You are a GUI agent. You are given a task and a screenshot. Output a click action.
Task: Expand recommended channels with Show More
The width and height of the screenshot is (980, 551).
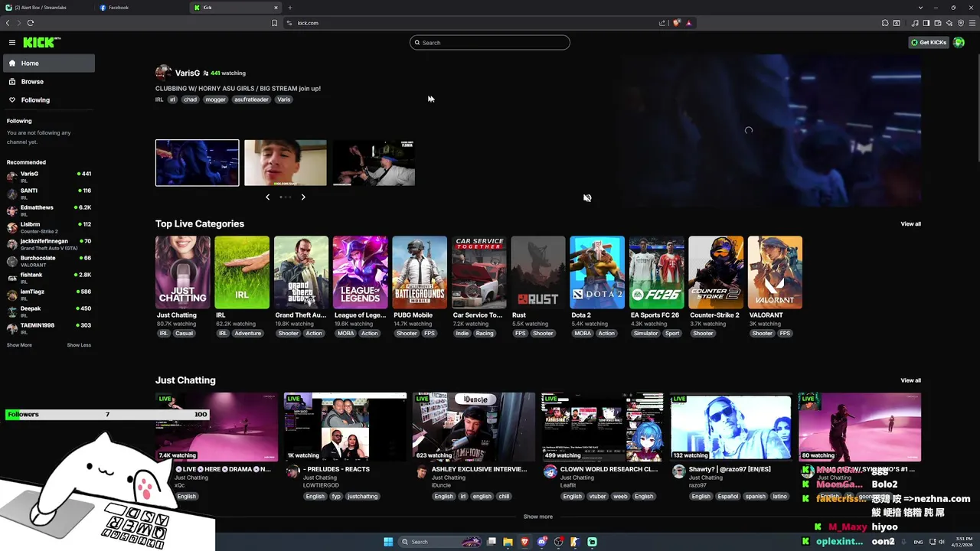[19, 345]
